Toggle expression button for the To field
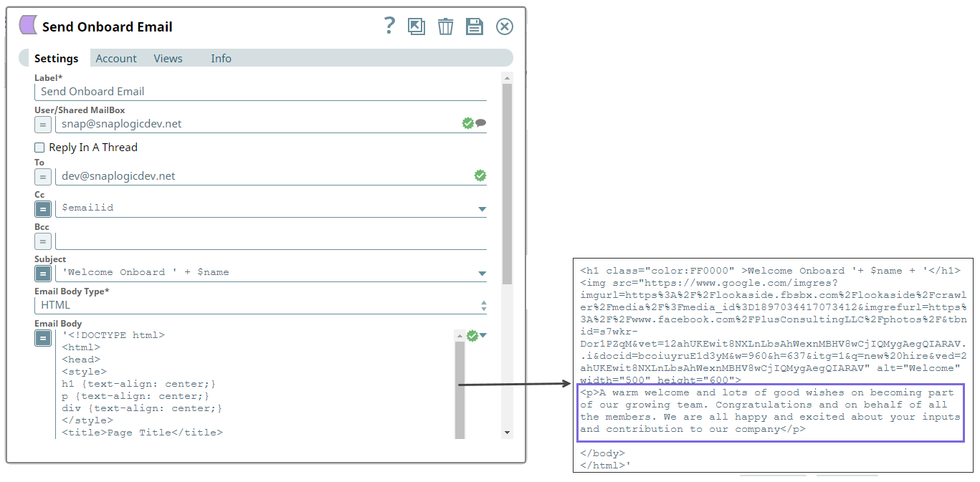 [43, 176]
